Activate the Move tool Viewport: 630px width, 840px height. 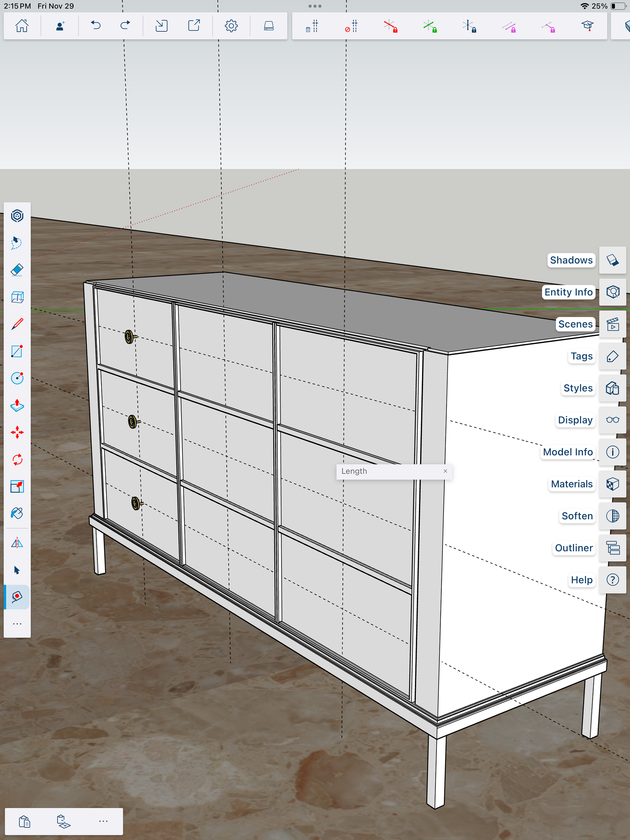[17, 432]
